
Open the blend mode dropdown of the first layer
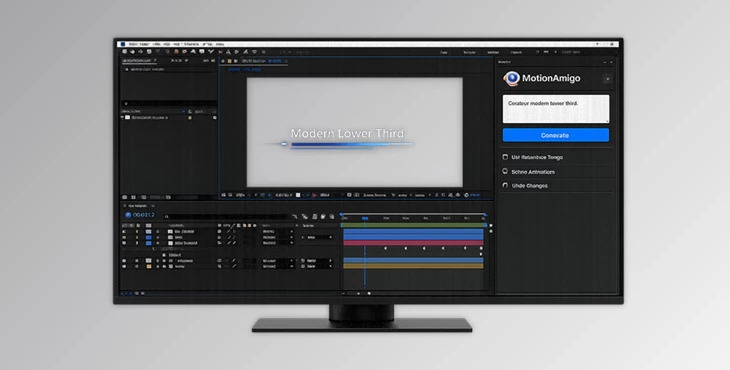(x=278, y=231)
